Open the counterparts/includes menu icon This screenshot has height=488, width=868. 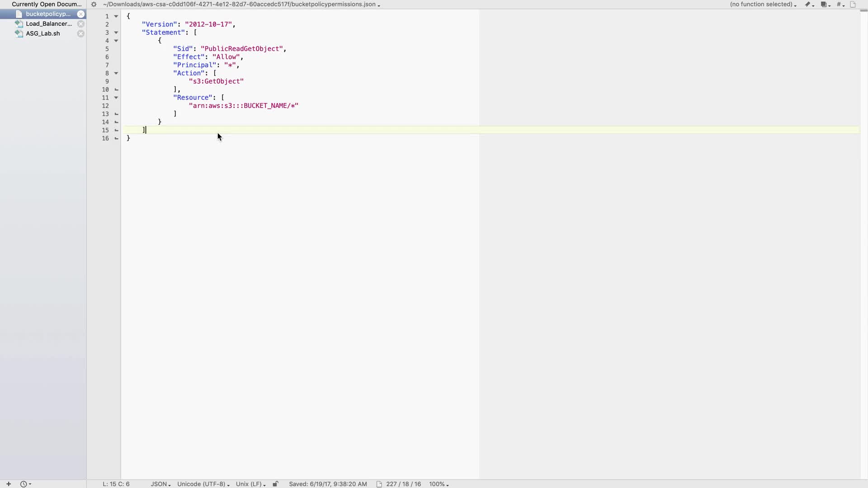point(825,5)
